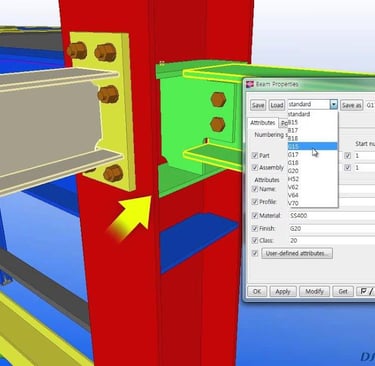375x366 pixels.
Task: Click the Material field showing SS400
Action: [332, 216]
